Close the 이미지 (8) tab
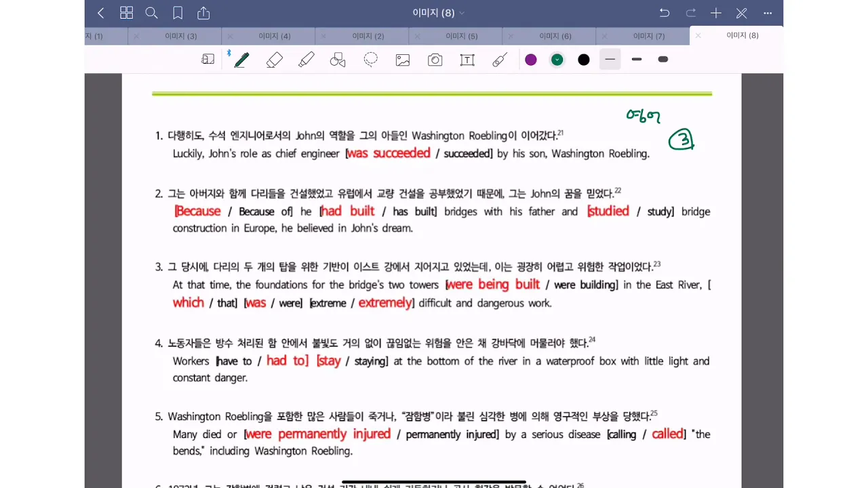Image resolution: width=868 pixels, height=488 pixels. click(698, 36)
